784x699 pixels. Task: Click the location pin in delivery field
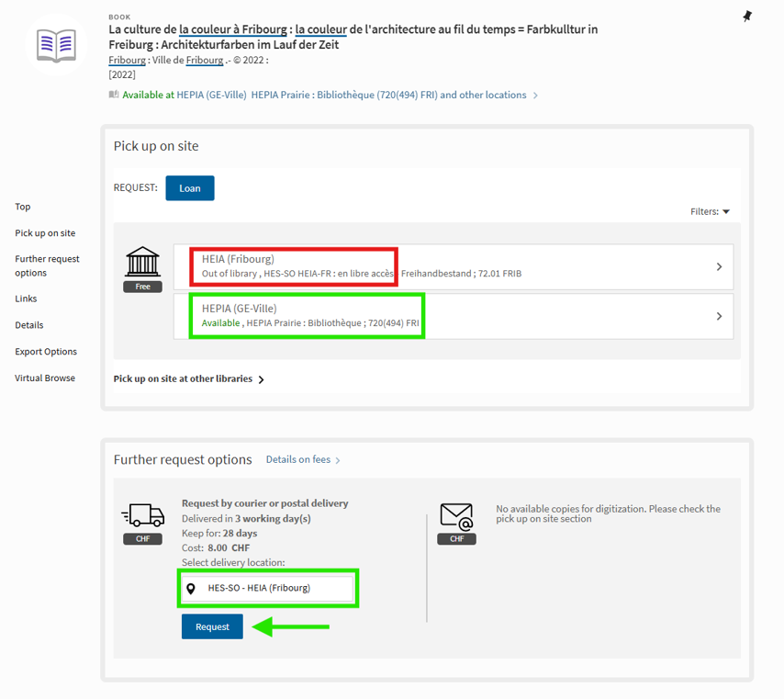click(191, 588)
